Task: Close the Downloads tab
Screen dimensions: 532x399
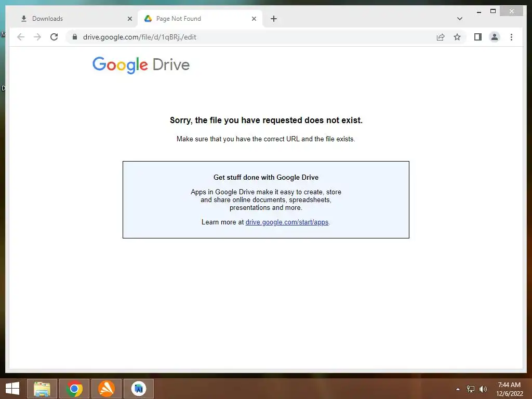Action: click(129, 19)
